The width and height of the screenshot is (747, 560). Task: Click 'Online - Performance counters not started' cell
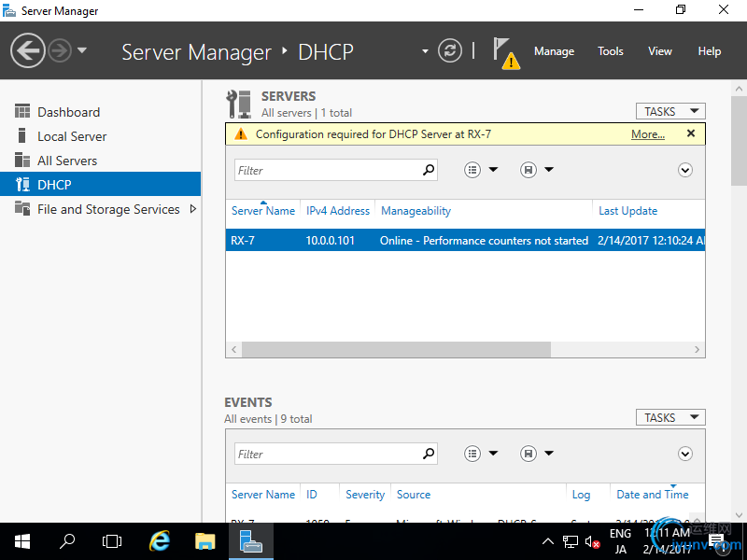[484, 241]
